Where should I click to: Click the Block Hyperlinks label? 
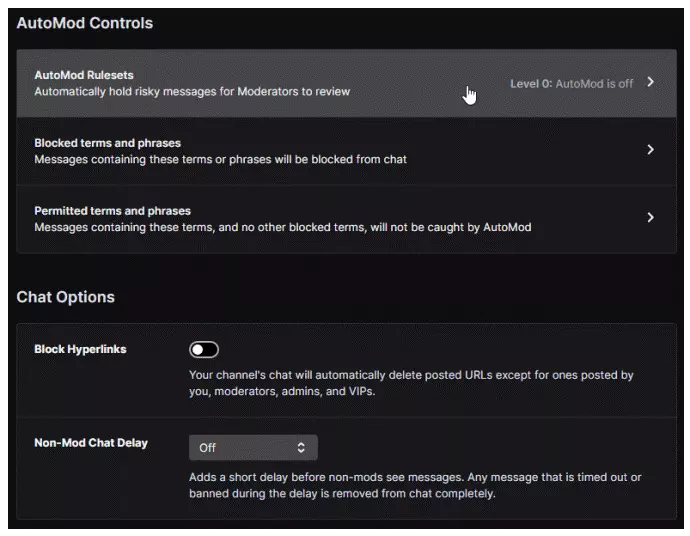pyautogui.click(x=81, y=349)
